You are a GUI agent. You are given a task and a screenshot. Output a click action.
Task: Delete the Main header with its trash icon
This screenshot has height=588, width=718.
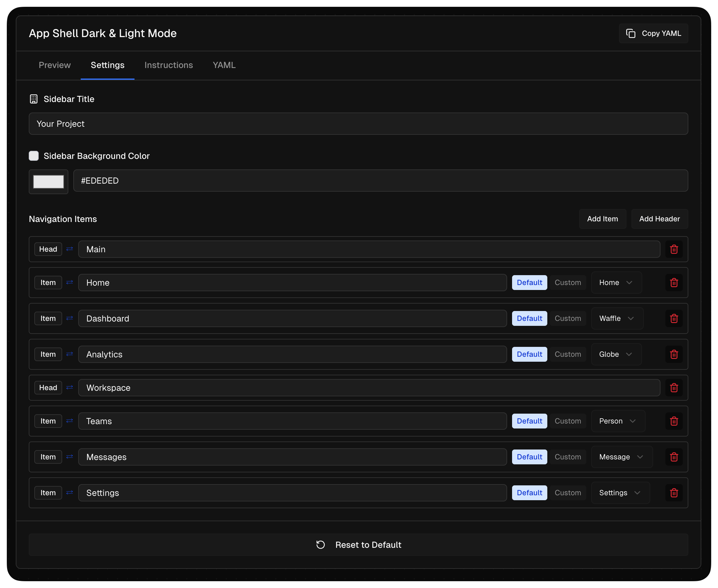674,249
